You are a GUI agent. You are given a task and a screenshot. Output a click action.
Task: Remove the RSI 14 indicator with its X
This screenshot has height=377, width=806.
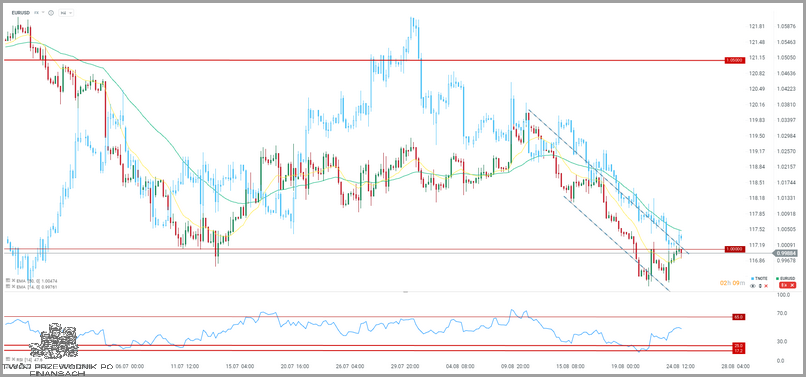[x=13, y=359]
